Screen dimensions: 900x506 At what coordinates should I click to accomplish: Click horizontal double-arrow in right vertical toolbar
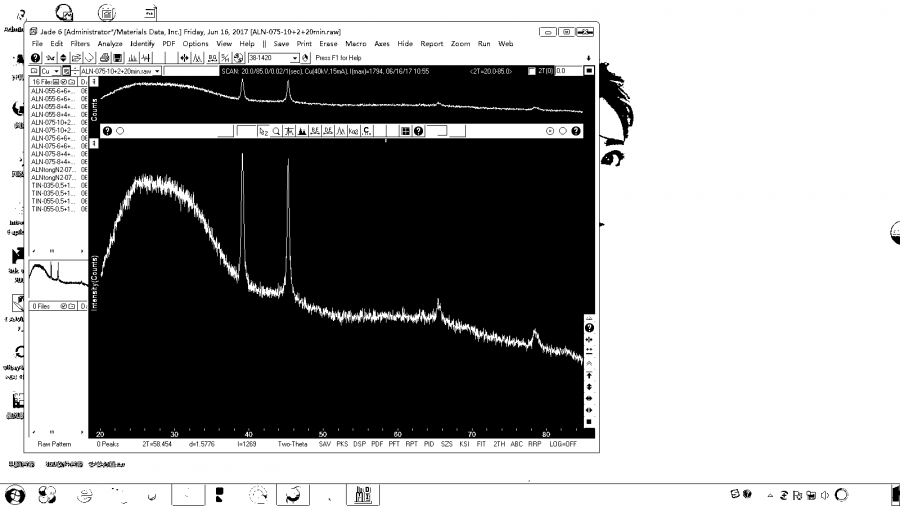click(589, 399)
